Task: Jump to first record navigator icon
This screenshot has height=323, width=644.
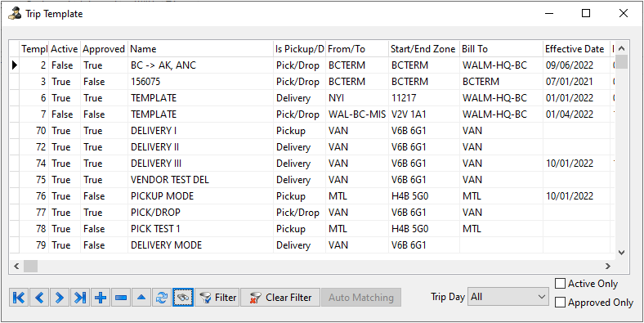Action: (x=19, y=298)
